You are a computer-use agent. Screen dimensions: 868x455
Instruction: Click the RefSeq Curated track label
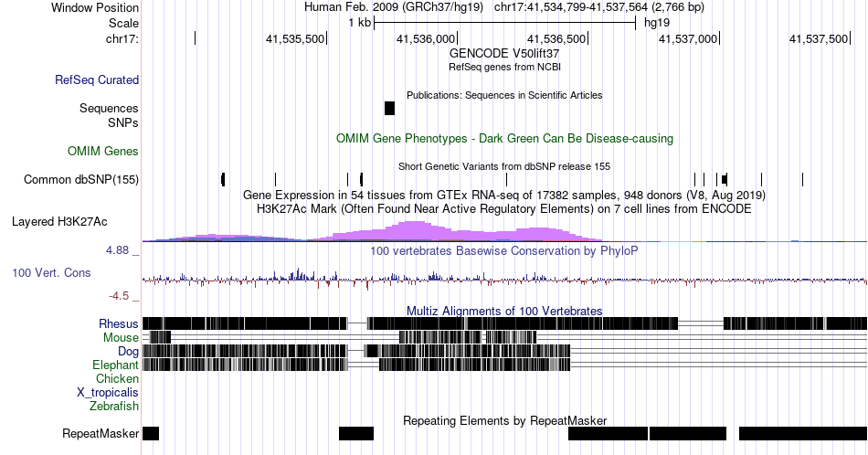(x=96, y=79)
